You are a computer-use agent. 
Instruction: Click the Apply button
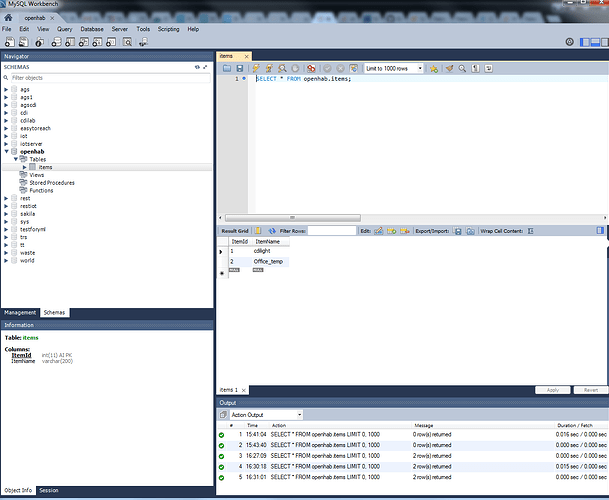click(x=552, y=390)
